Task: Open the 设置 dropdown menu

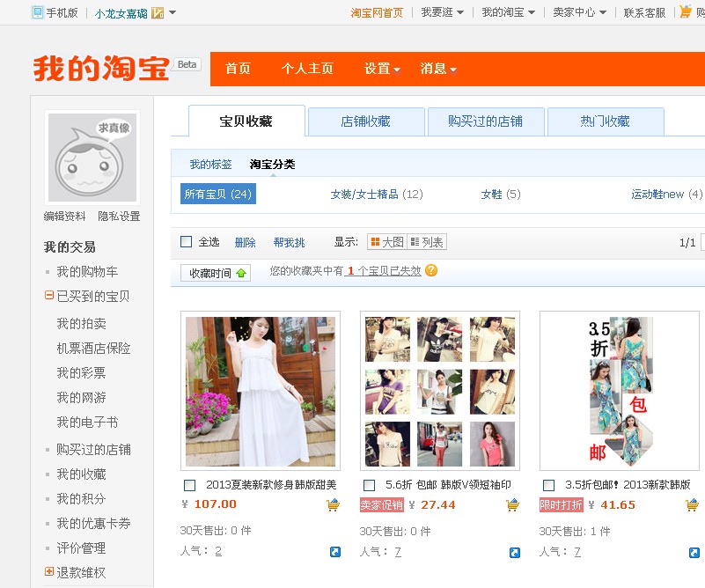Action: [x=380, y=68]
